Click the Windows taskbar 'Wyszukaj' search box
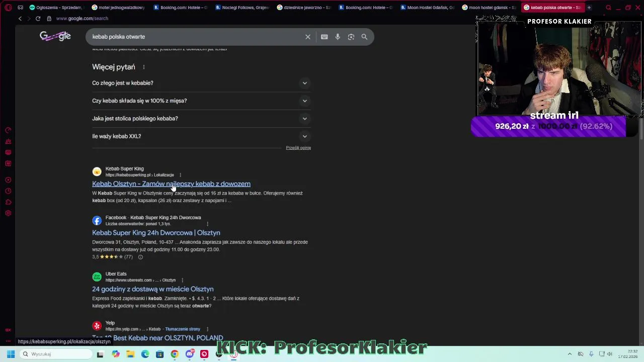 55,354
